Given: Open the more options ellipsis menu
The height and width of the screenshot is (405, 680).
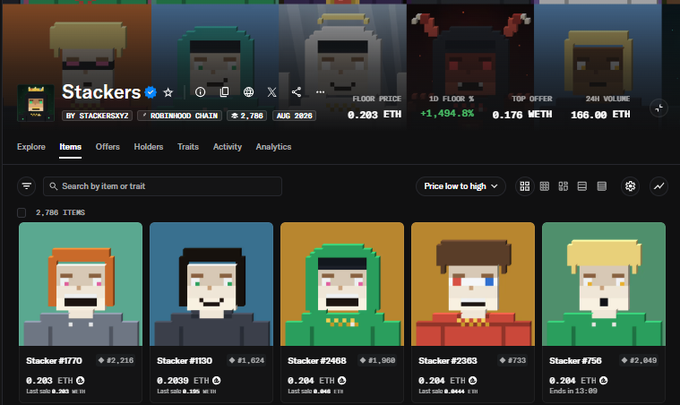Looking at the screenshot, I should coord(320,92).
